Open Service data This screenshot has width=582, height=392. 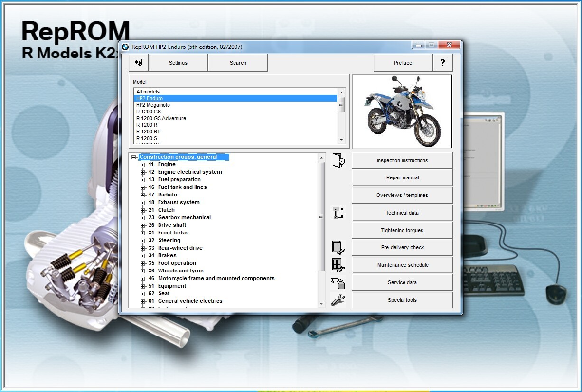(x=402, y=282)
